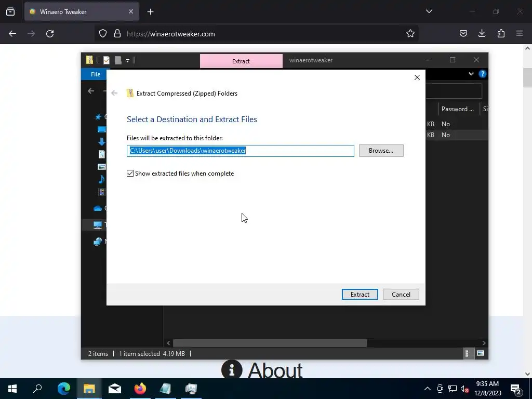Select the Winaero Tweaker browser tab
Screen dimensions: 532x399
pyautogui.click(x=82, y=12)
